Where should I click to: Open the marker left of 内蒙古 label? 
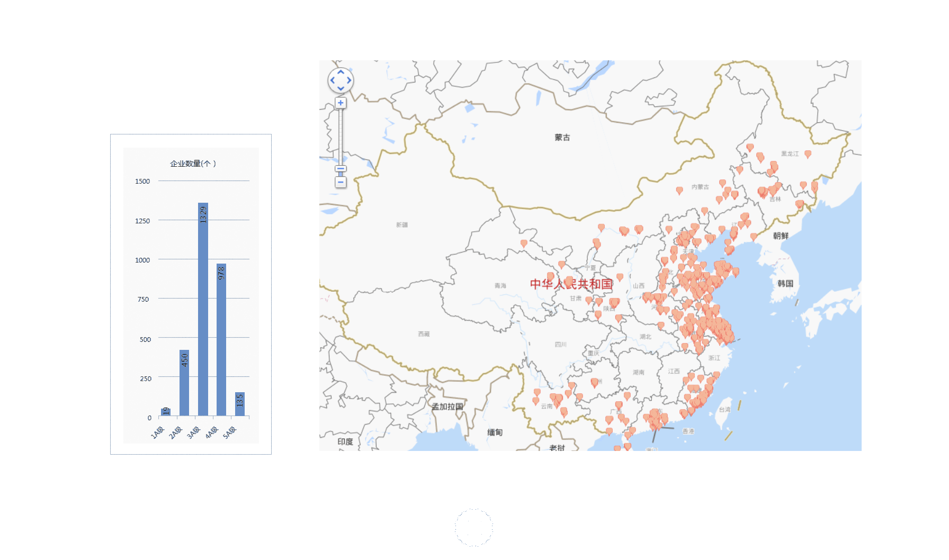(679, 189)
